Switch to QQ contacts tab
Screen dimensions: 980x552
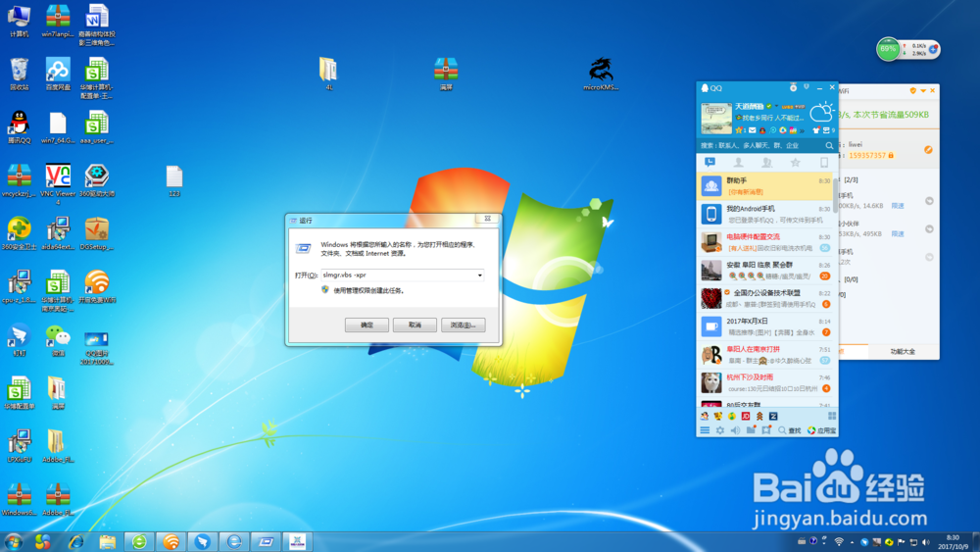[738, 163]
